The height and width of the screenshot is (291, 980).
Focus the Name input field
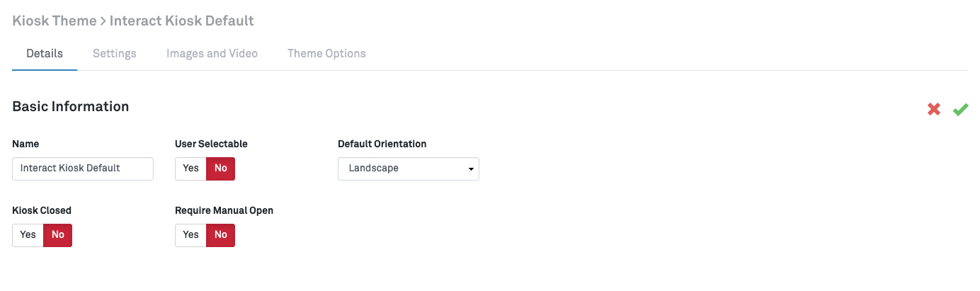[x=83, y=169]
